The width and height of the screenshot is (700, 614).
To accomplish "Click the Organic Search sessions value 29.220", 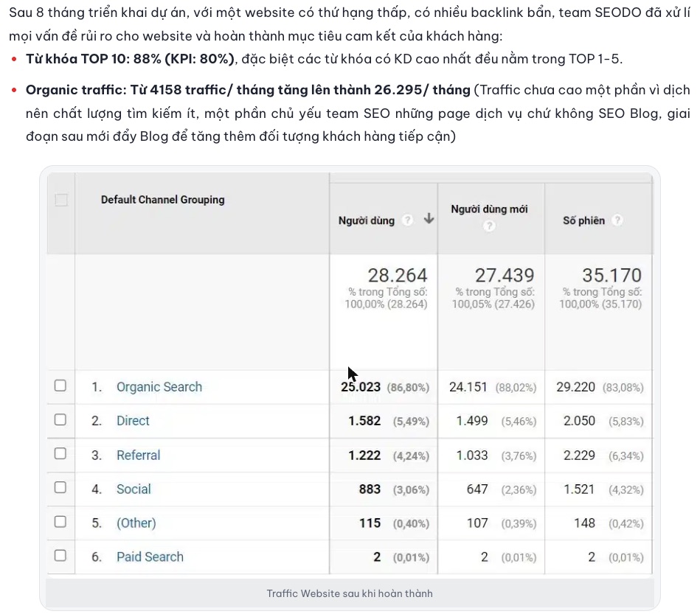I will [x=575, y=386].
